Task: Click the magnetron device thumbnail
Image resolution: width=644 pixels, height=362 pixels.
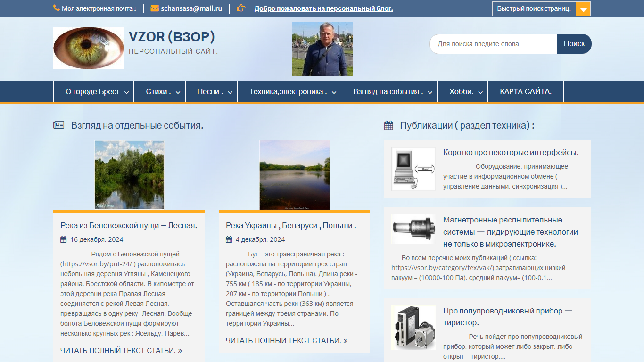Action: [x=413, y=229]
